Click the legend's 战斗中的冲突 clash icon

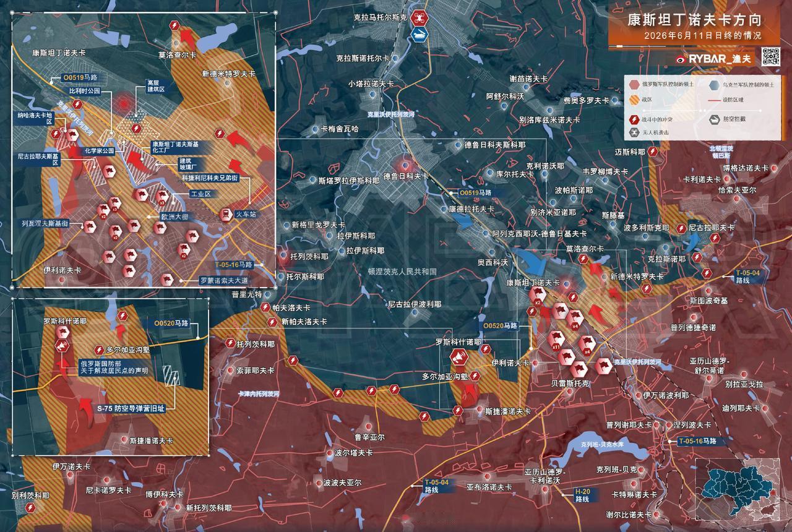coord(634,119)
